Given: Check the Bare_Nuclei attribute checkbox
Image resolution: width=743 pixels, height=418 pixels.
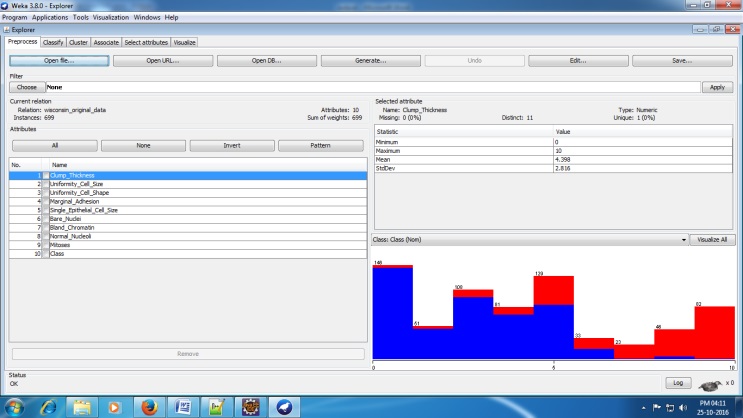Looking at the screenshot, I should 45,219.
